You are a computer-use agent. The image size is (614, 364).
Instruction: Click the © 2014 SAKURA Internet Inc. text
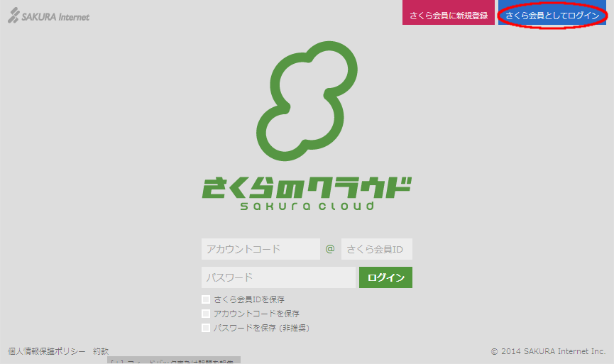[x=548, y=351]
